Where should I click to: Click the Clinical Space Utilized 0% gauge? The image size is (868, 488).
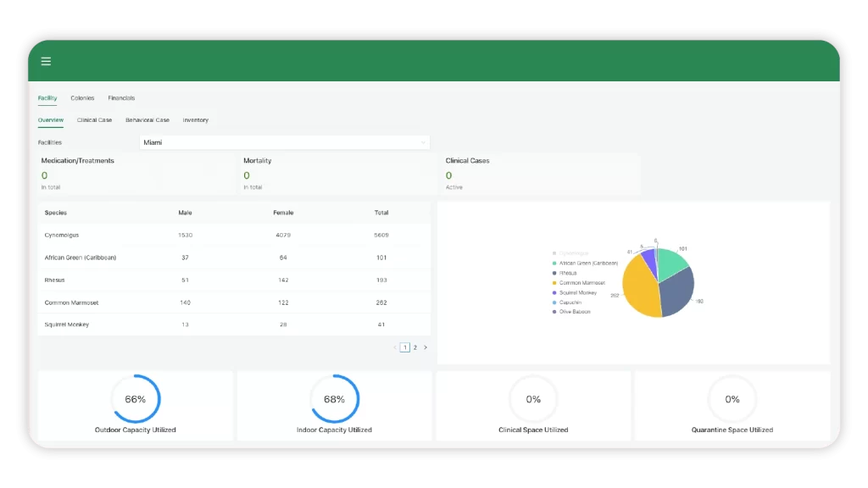(533, 399)
